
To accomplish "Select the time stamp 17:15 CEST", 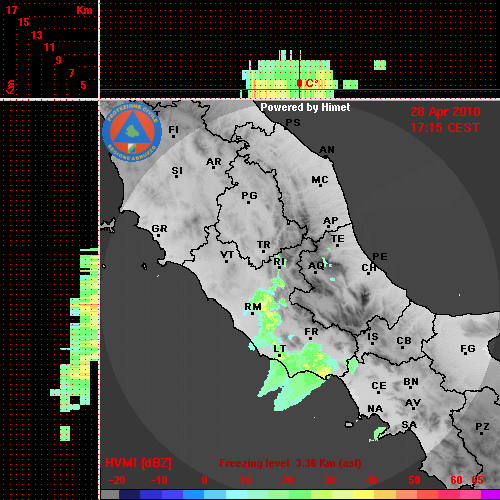I will pos(445,128).
